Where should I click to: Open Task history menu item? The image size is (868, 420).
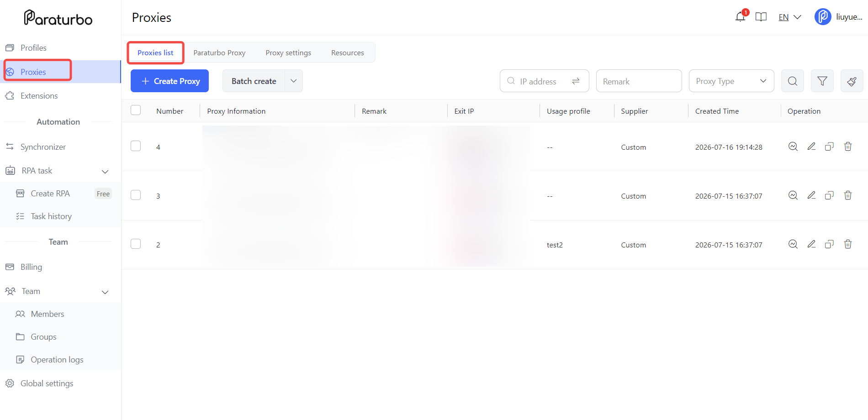coord(60,216)
